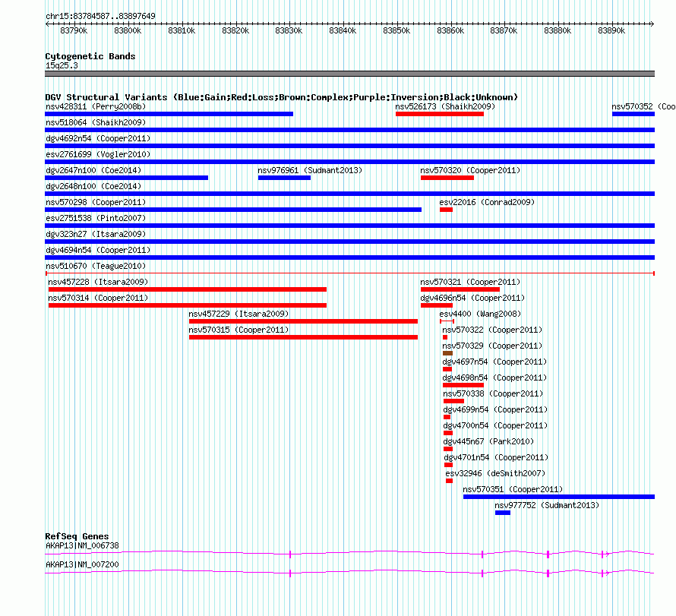This screenshot has width=676, height=616.
Task: Click nsv977752 (Sudmant2013) label
Action: (547, 505)
